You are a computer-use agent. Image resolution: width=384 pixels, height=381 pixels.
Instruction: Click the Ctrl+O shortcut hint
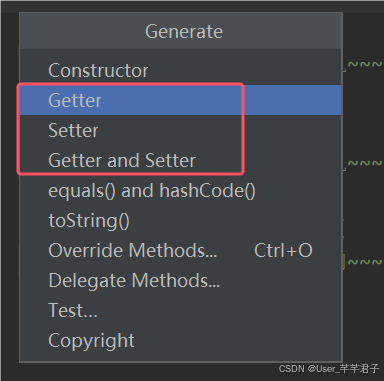(283, 250)
